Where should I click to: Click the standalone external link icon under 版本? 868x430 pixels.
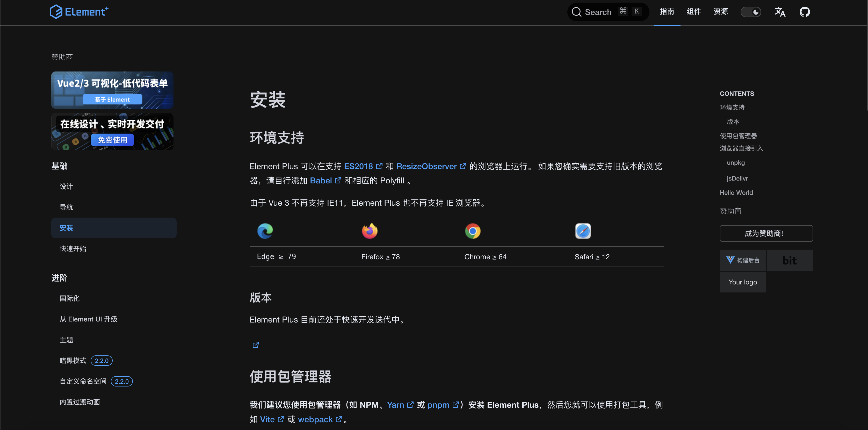pos(256,345)
